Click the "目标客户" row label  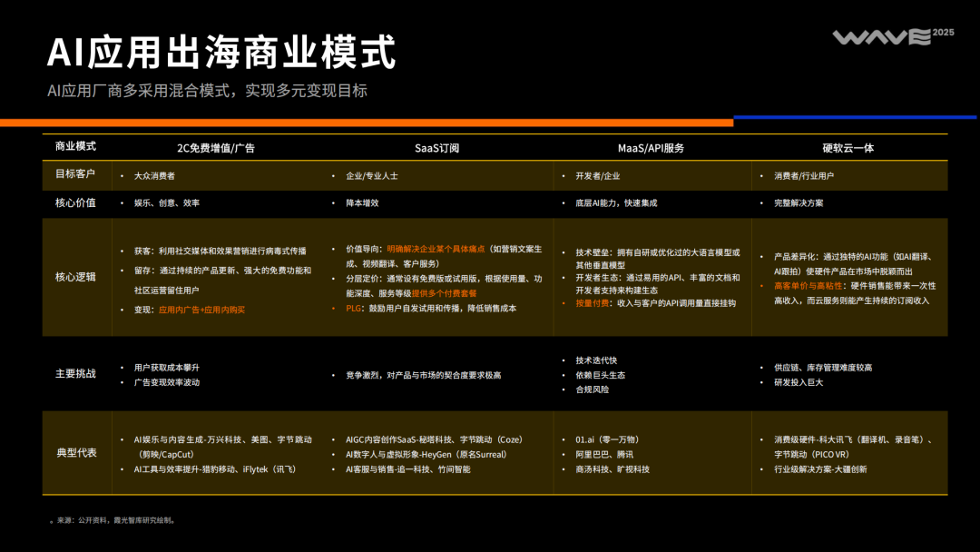click(x=75, y=173)
